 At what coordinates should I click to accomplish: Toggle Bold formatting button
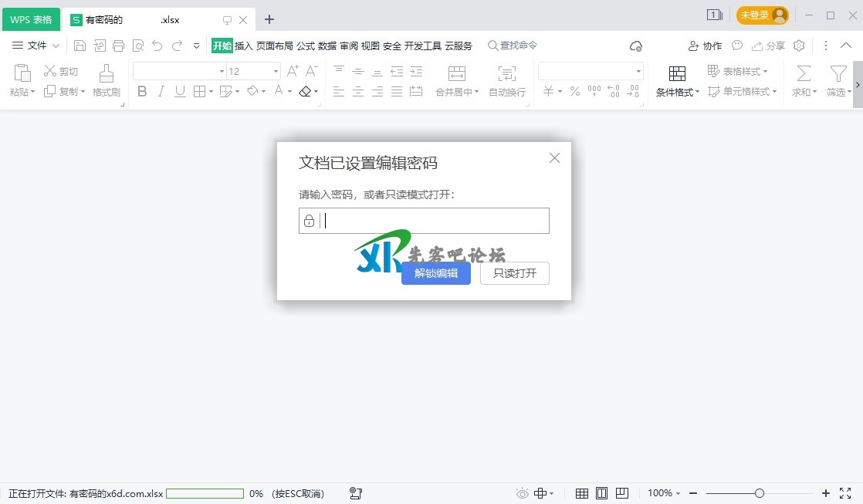pos(142,91)
